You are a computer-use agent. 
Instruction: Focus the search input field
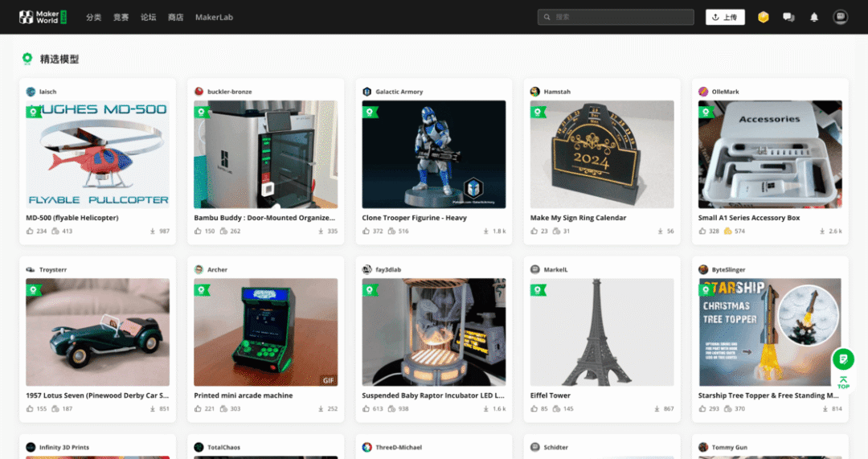pyautogui.click(x=616, y=17)
